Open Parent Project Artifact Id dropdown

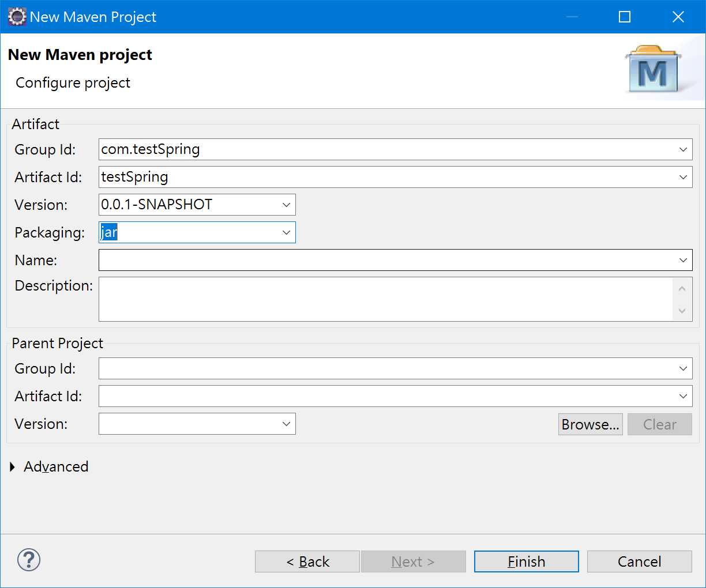(683, 397)
